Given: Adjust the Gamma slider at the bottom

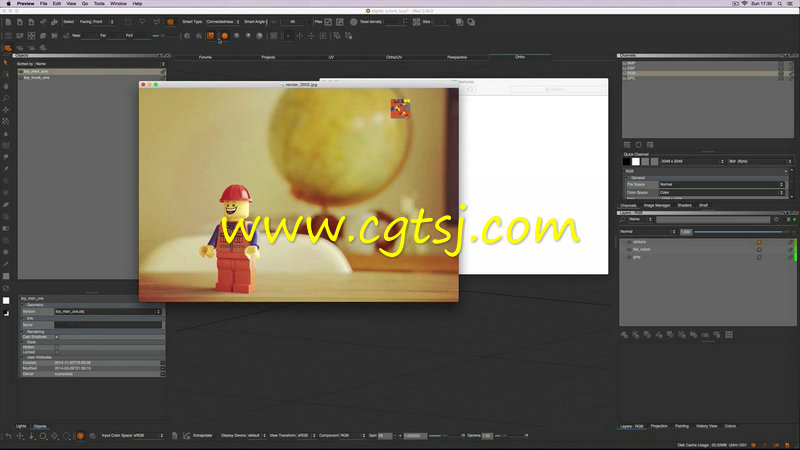Looking at the screenshot, I should pyautogui.click(x=511, y=436).
